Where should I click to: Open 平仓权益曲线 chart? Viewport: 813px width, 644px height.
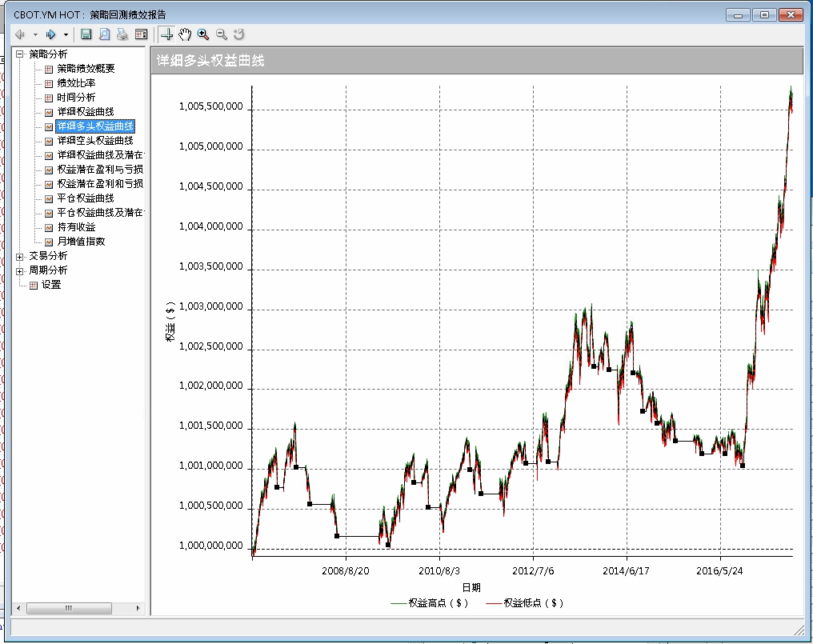[x=86, y=198]
